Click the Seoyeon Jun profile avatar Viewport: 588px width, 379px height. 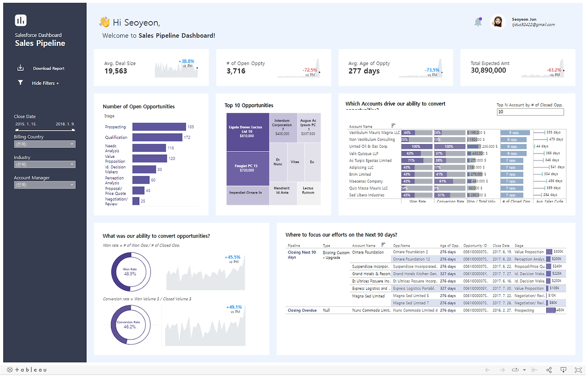click(498, 22)
